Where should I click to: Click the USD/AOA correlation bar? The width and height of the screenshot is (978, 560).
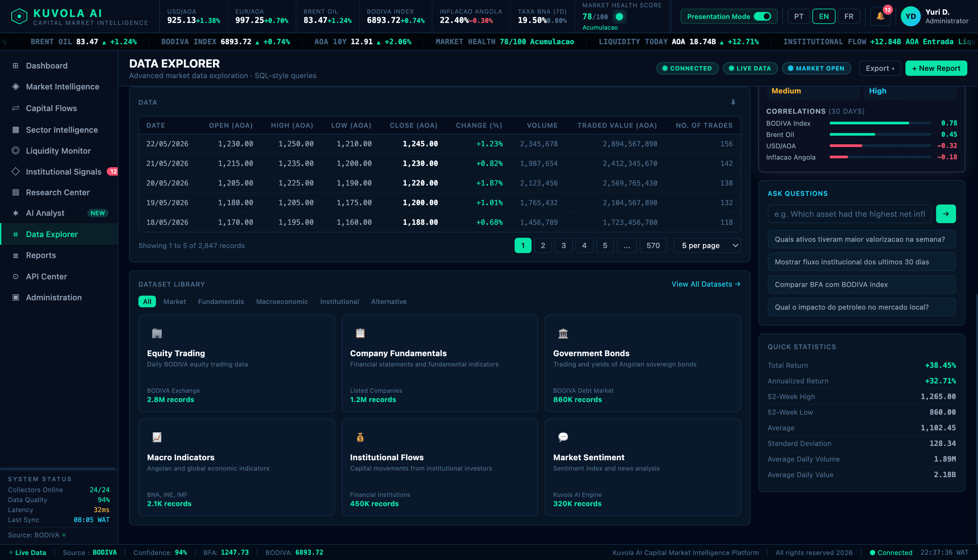click(880, 146)
